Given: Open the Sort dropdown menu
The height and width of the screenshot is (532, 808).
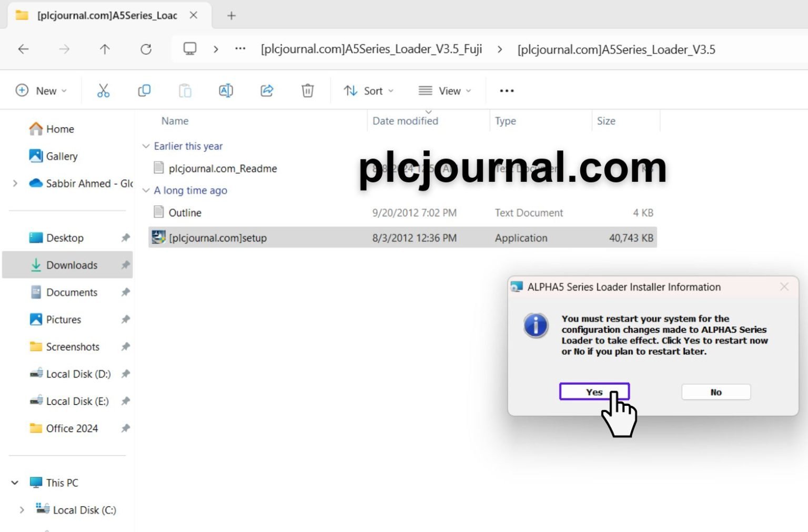Looking at the screenshot, I should click(x=369, y=91).
